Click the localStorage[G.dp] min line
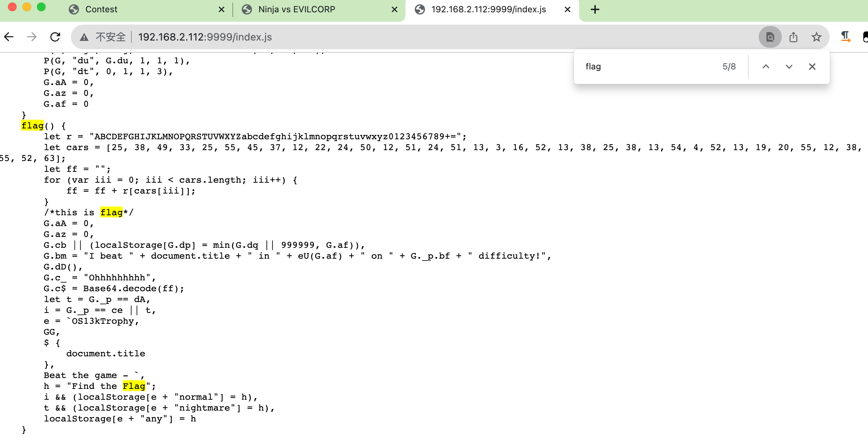Image resolution: width=868 pixels, height=437 pixels. tap(205, 245)
